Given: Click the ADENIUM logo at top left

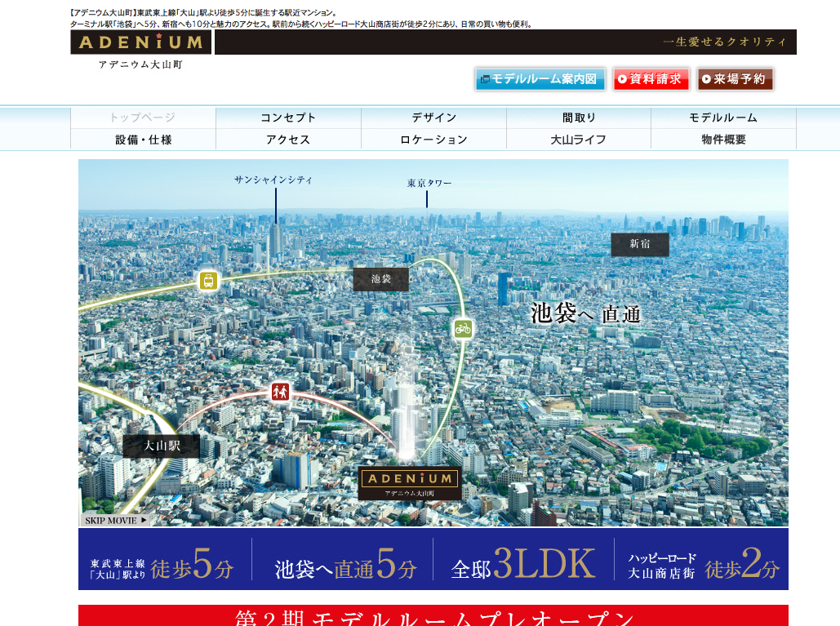Looking at the screenshot, I should pos(140,42).
